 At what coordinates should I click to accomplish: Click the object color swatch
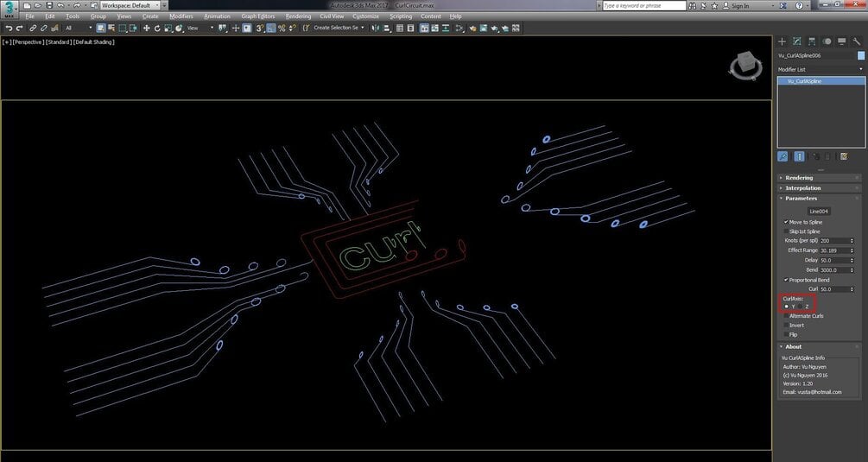point(861,56)
